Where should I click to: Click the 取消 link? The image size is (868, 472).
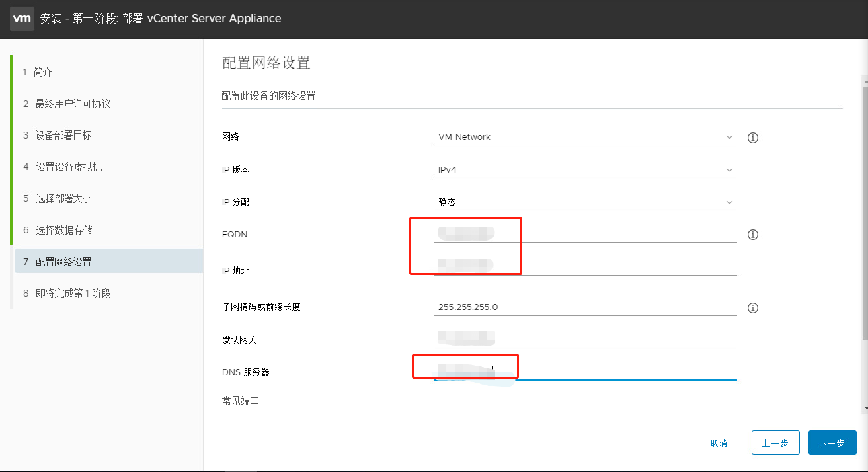719,443
